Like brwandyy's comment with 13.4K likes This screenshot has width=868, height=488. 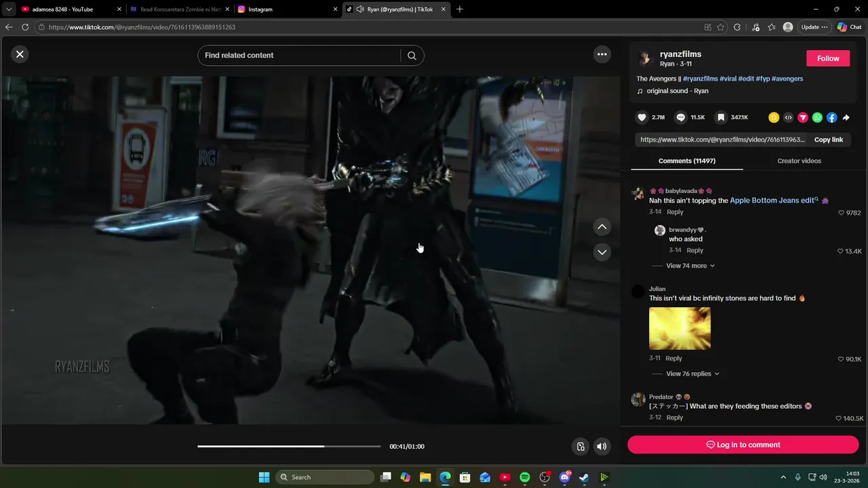841,251
